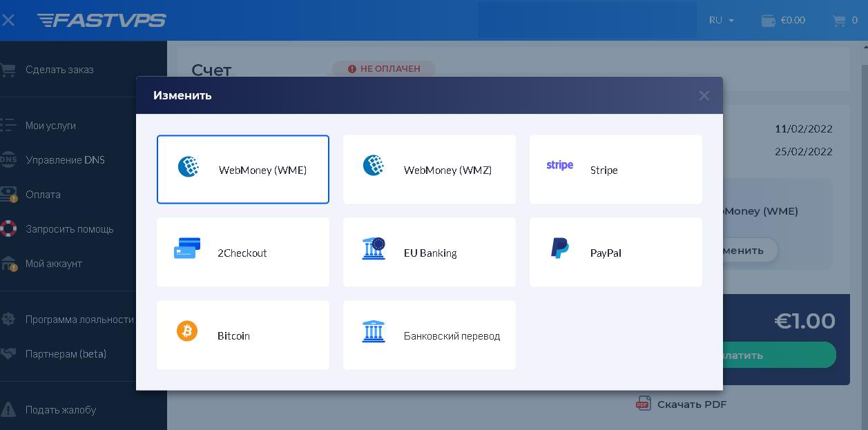Click the Счет page heading
Image resolution: width=868 pixels, height=430 pixels.
point(211,70)
